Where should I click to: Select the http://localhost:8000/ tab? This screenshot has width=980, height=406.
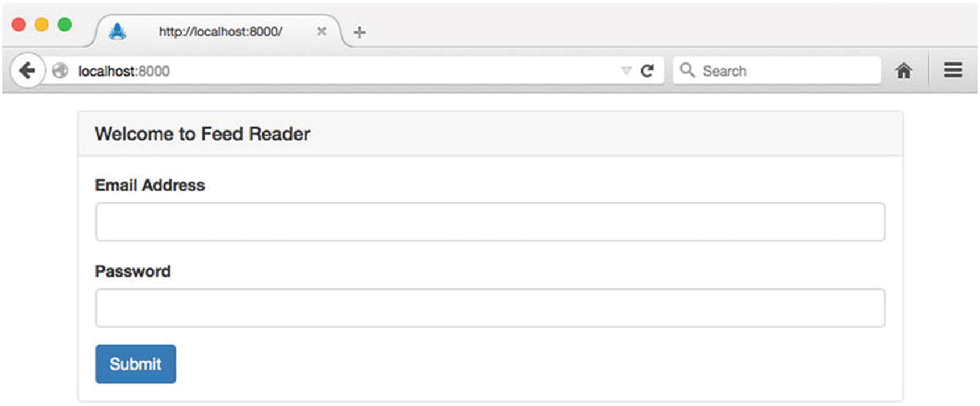click(x=220, y=32)
